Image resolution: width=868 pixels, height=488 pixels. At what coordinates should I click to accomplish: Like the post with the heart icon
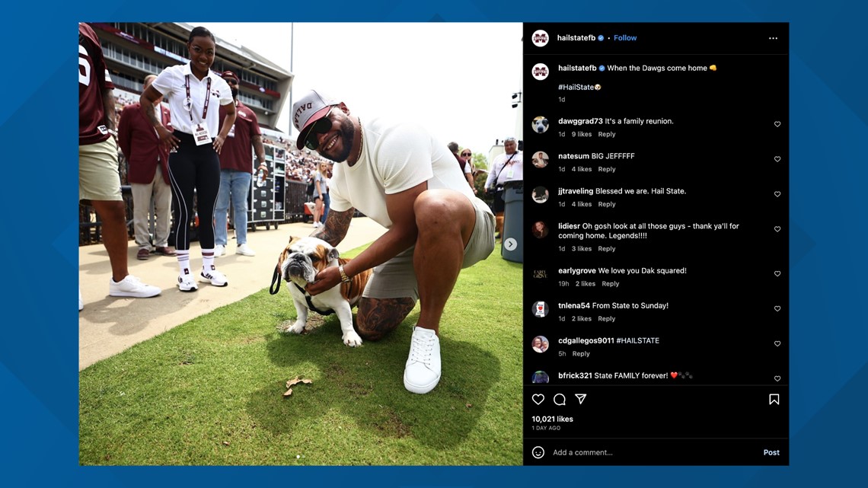pos(538,399)
